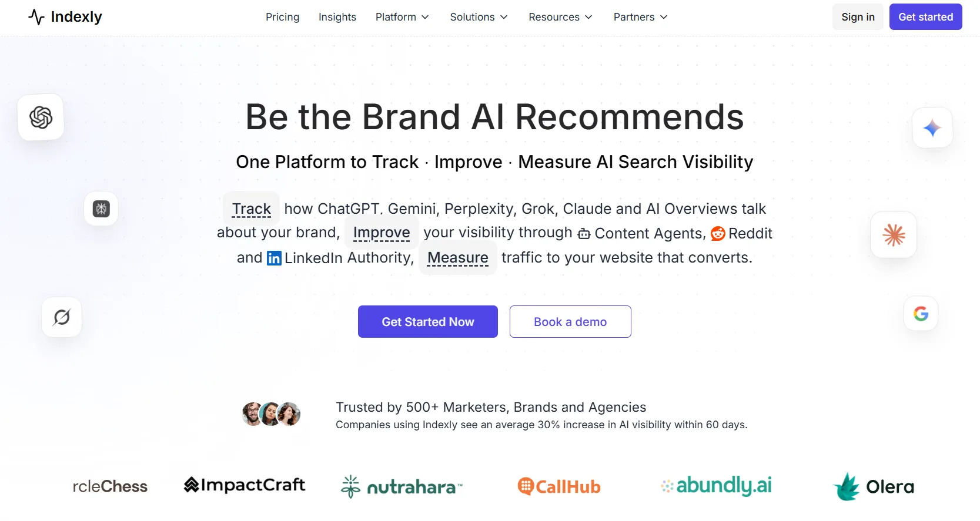Screen dimensions: 980x521
Task: Click the Google G icon
Action: coord(921,314)
